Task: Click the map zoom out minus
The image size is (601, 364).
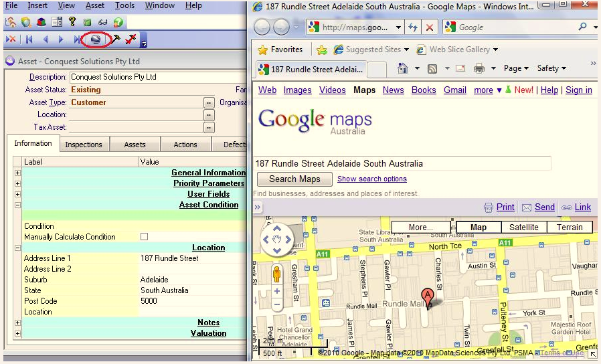Action: (276, 304)
